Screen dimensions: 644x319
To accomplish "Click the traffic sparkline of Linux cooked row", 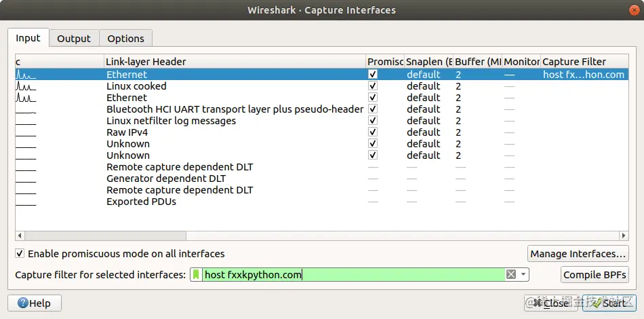I will tap(26, 86).
